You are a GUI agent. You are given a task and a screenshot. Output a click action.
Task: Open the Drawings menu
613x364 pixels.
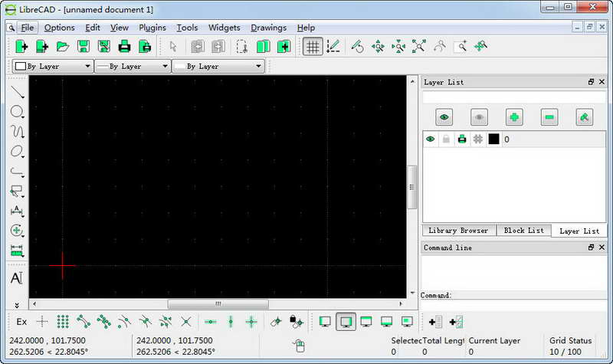pyautogui.click(x=269, y=28)
